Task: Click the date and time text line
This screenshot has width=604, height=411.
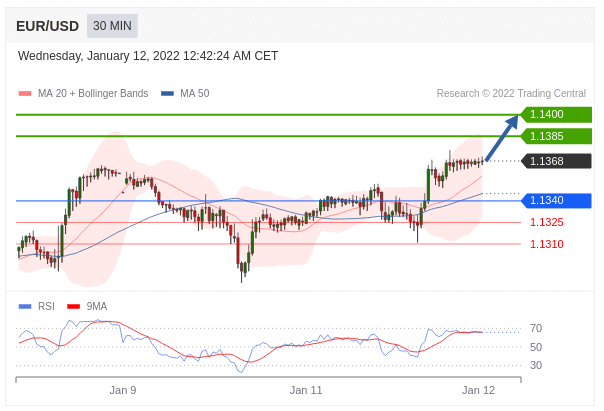Action: [148, 56]
